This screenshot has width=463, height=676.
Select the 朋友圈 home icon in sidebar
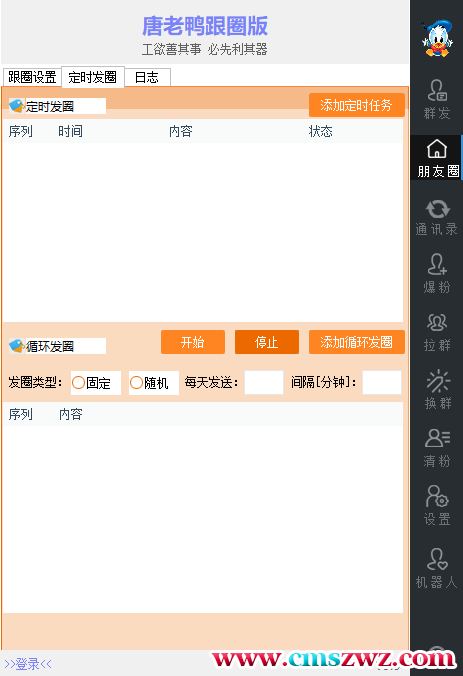437,158
